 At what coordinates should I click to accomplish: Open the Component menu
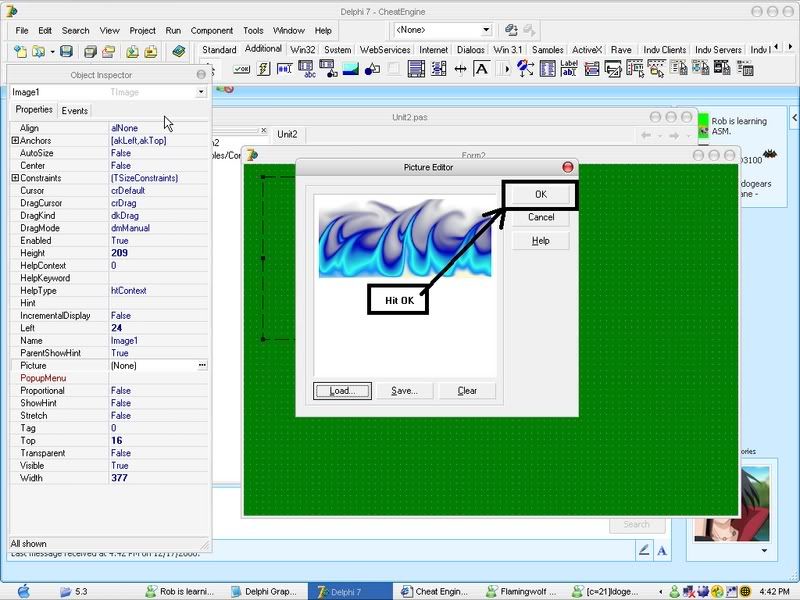point(211,31)
